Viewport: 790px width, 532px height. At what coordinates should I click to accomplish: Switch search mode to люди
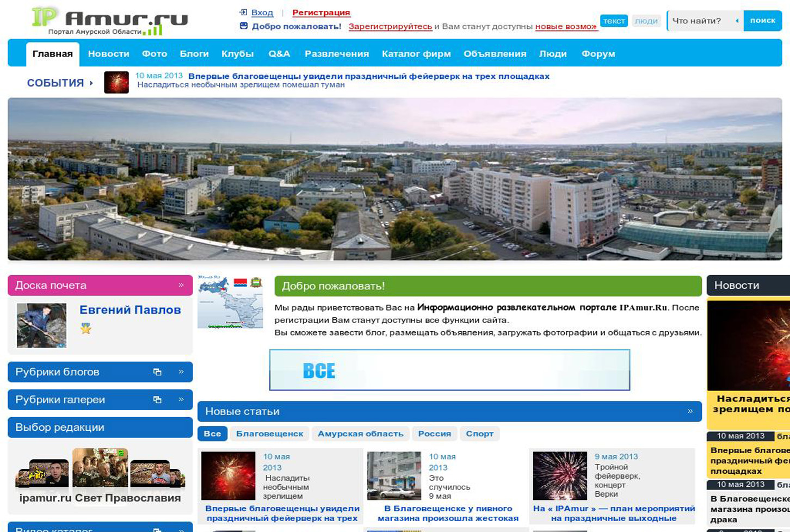tap(646, 21)
